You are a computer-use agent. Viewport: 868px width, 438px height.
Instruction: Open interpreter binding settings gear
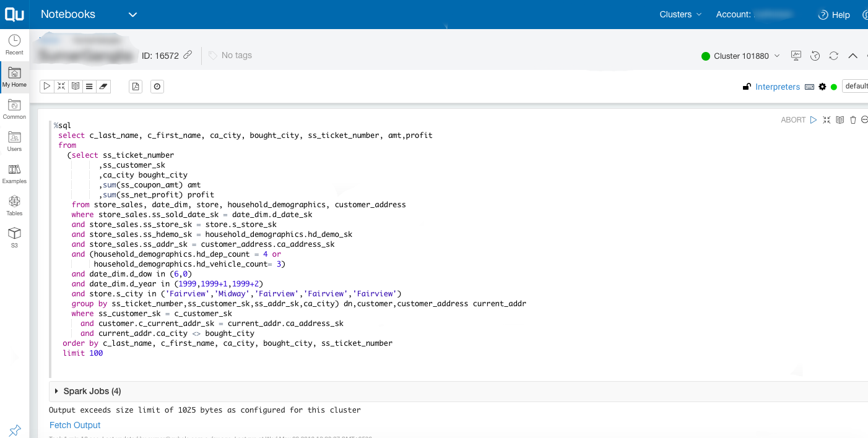(822, 87)
